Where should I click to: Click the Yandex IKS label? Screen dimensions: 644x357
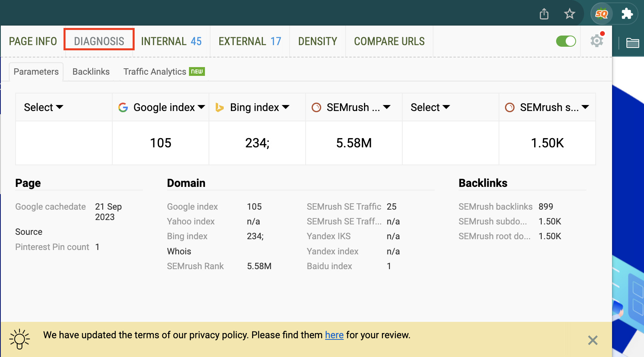coord(328,236)
